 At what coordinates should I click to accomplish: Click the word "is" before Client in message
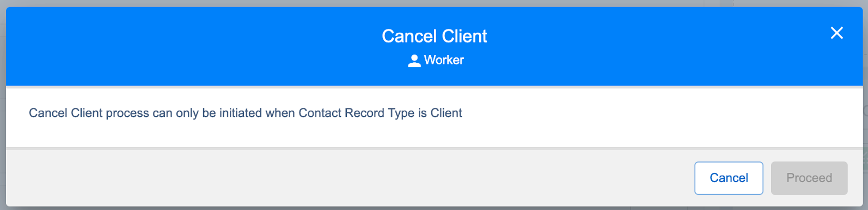tap(423, 113)
